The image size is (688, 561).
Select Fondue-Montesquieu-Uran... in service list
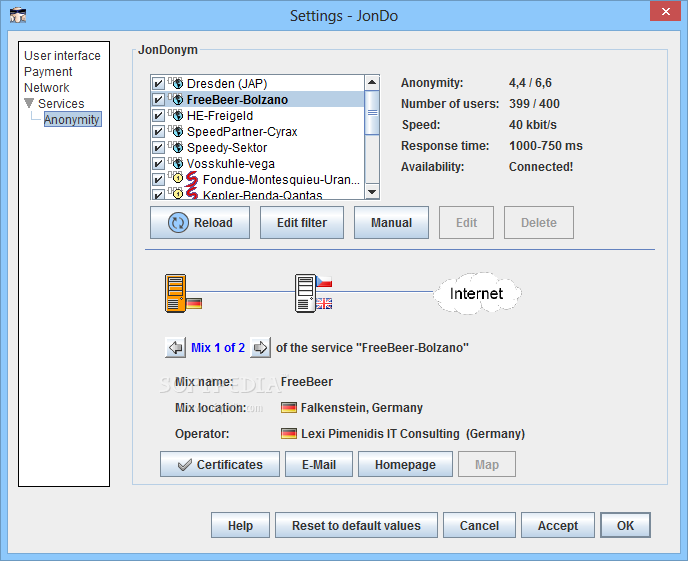(281, 180)
